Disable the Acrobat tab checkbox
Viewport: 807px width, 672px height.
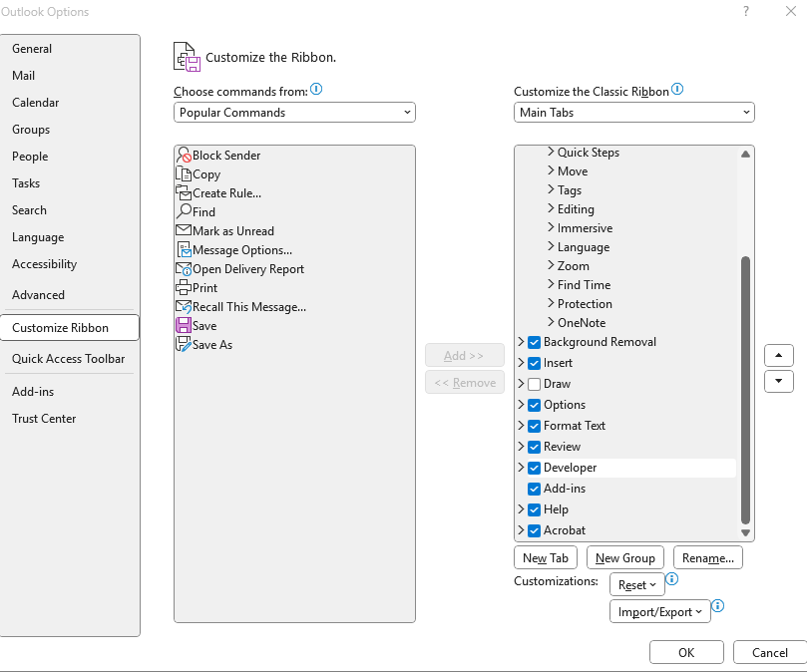[535, 529]
